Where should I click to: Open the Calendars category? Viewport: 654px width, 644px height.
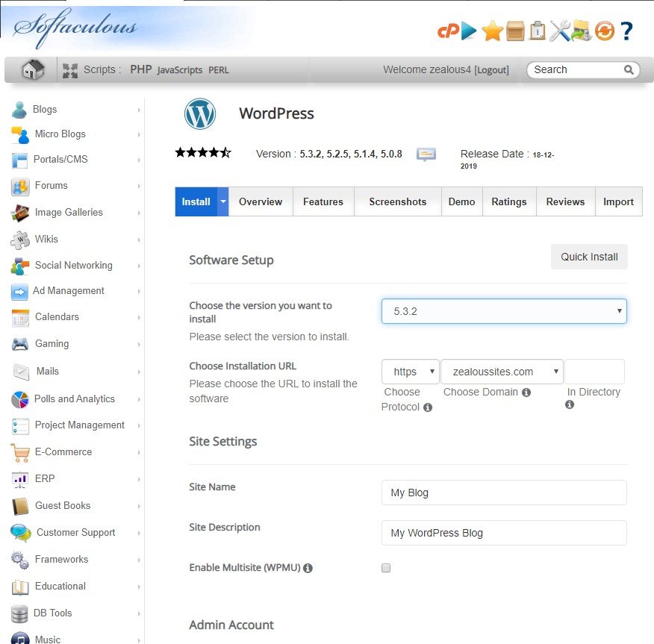(x=57, y=317)
